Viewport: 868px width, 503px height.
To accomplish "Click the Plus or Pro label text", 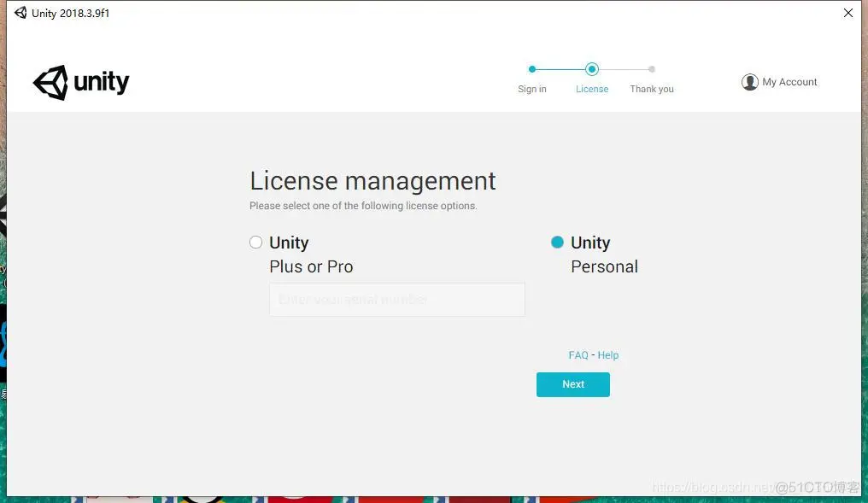I will tap(311, 266).
